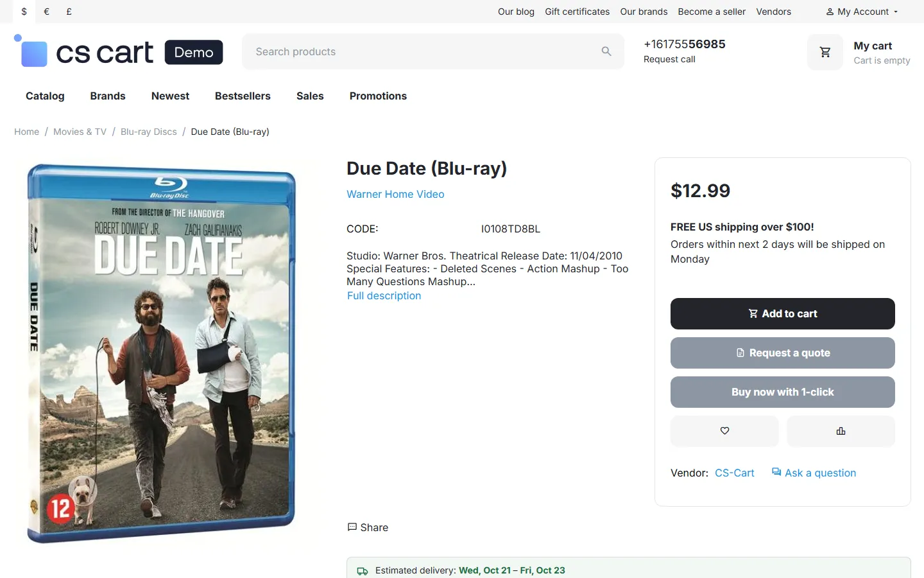The width and height of the screenshot is (924, 578).
Task: Open the Brands menu item
Action: coord(108,96)
